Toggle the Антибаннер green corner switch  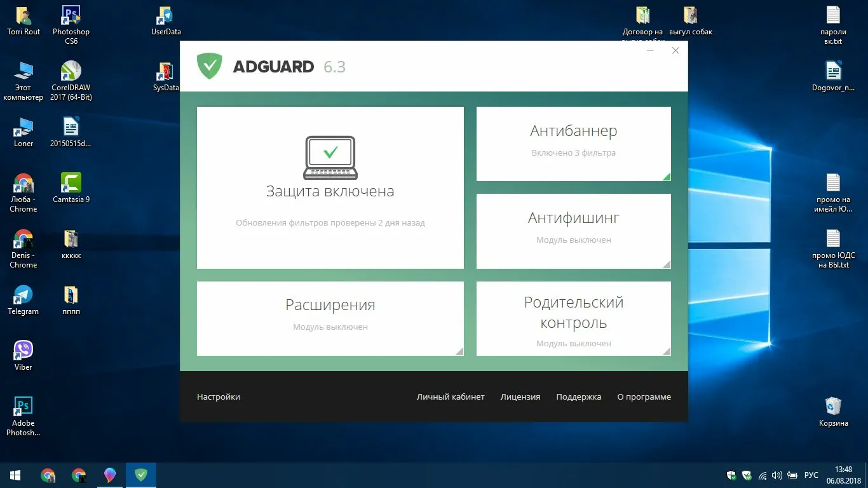(666, 177)
